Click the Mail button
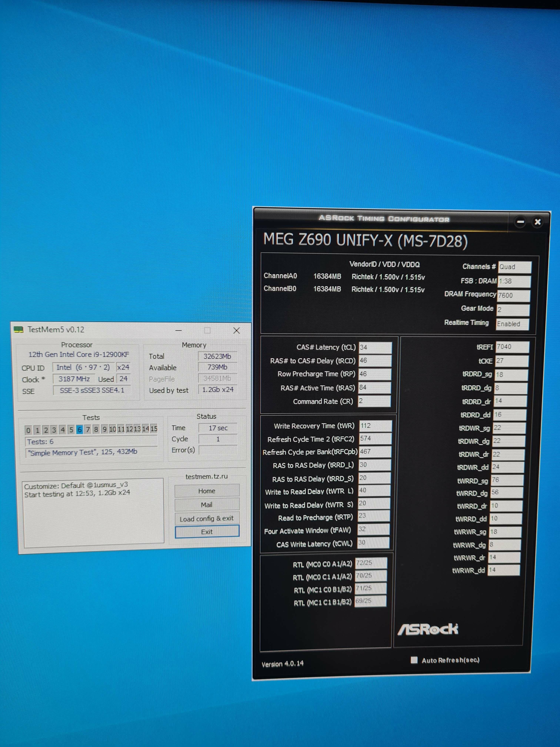 [207, 504]
